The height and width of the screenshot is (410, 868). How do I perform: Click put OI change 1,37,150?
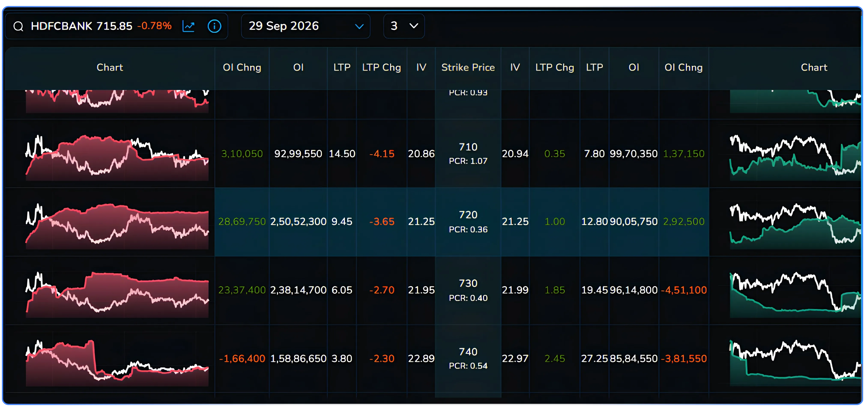[x=684, y=154]
